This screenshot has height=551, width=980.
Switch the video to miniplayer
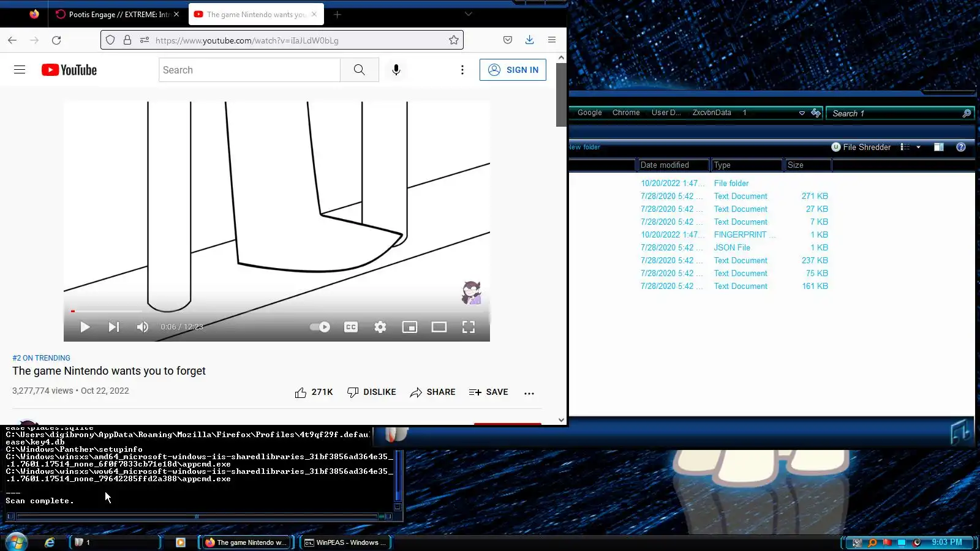410,327
